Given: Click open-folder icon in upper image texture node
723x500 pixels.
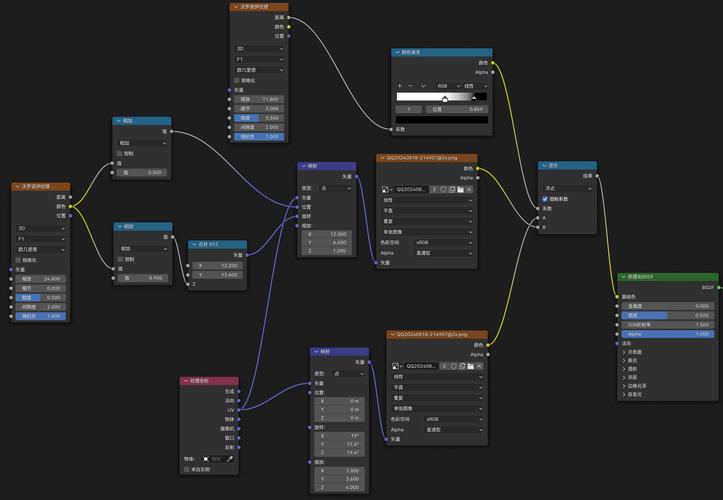Looking at the screenshot, I should pos(460,190).
